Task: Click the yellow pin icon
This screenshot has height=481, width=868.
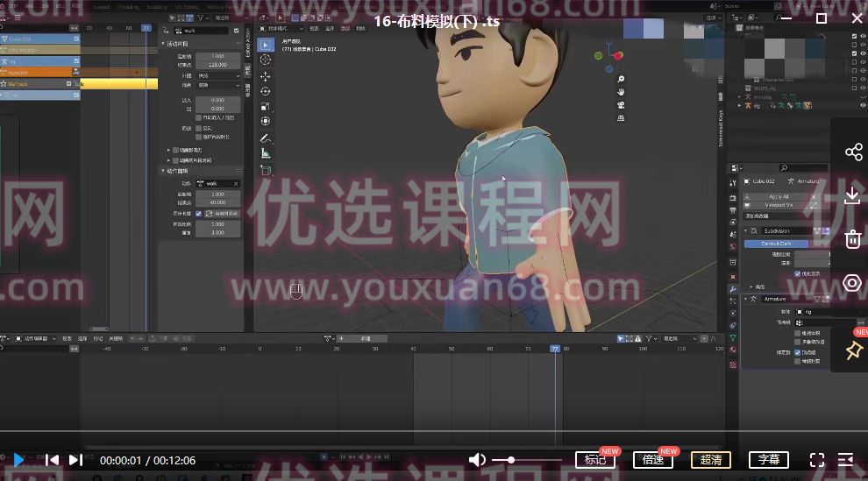Action: [854, 350]
